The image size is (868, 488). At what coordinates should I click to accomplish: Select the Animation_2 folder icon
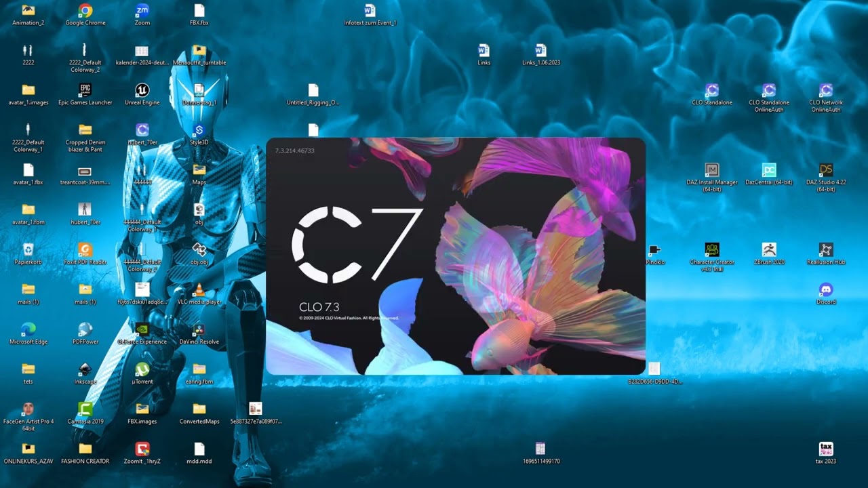28,11
